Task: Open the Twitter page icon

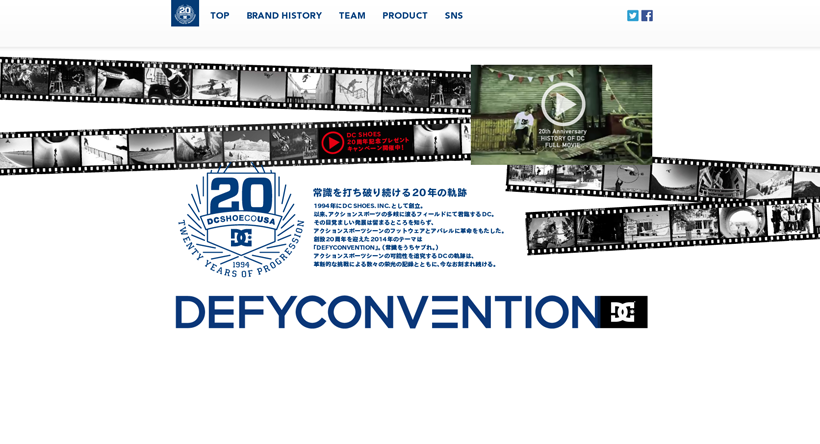Action: [x=632, y=16]
